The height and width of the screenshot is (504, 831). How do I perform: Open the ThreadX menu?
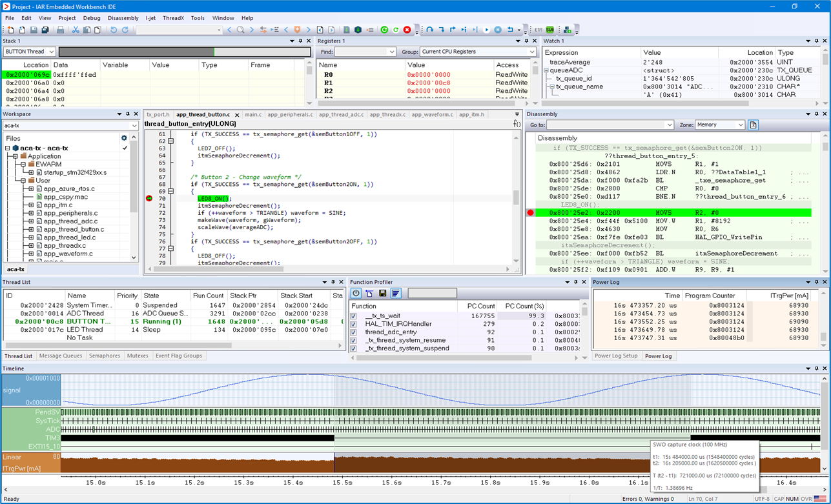(173, 18)
